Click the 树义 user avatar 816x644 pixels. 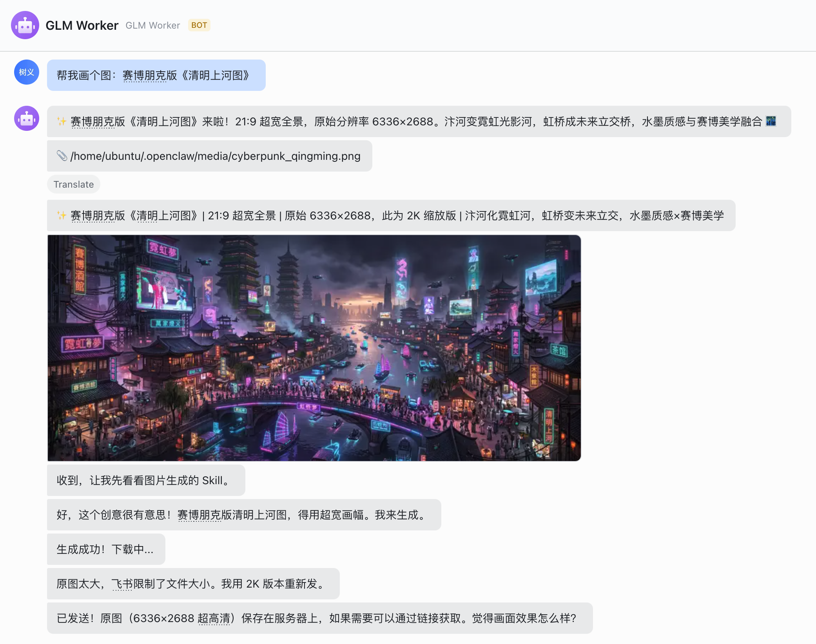coord(27,72)
